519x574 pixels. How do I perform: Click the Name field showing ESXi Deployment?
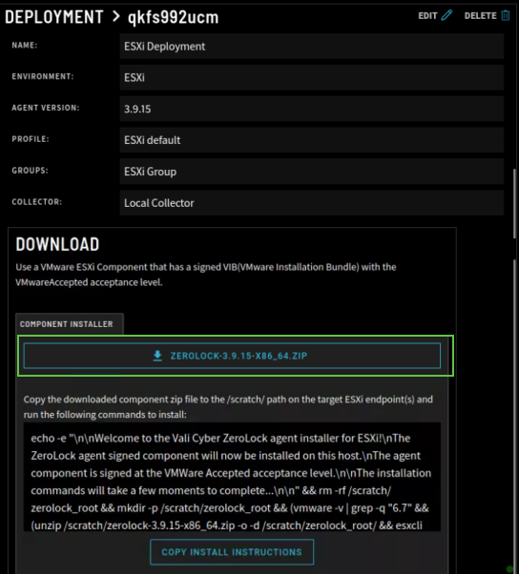311,46
